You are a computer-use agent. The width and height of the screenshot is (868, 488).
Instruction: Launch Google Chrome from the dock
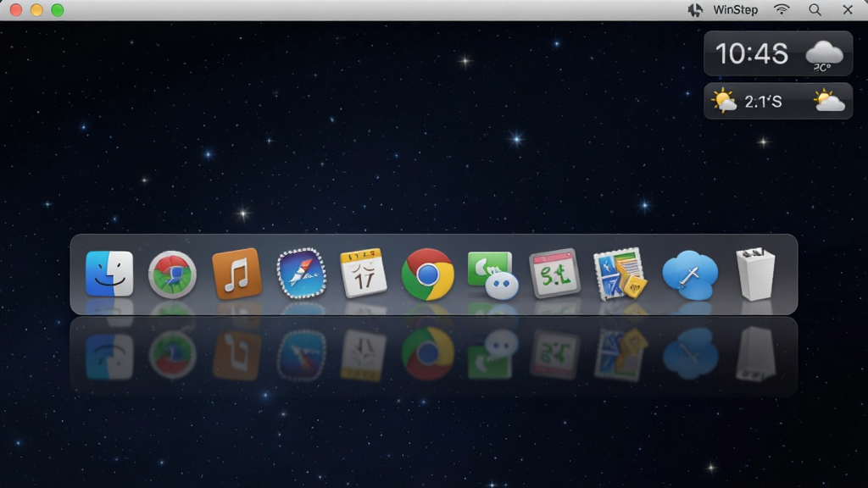click(x=427, y=274)
